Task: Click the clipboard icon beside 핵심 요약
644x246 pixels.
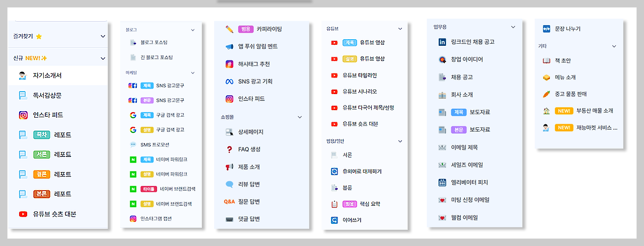Action: pyautogui.click(x=334, y=204)
